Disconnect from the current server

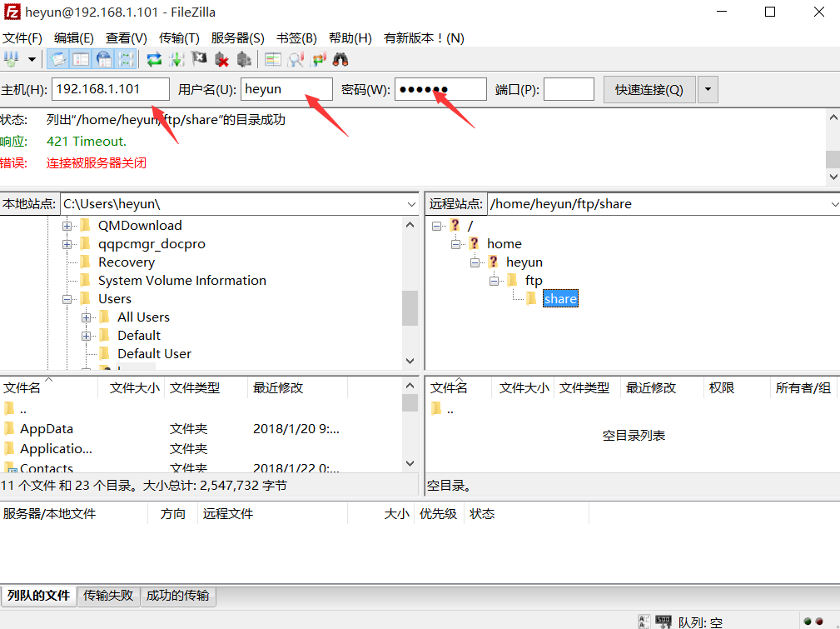(221, 59)
